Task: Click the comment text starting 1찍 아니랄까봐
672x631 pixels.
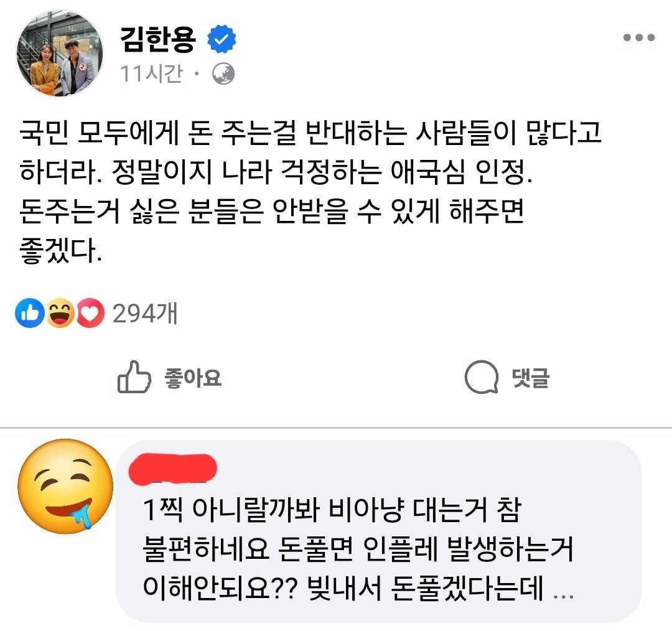Action: pos(330,512)
